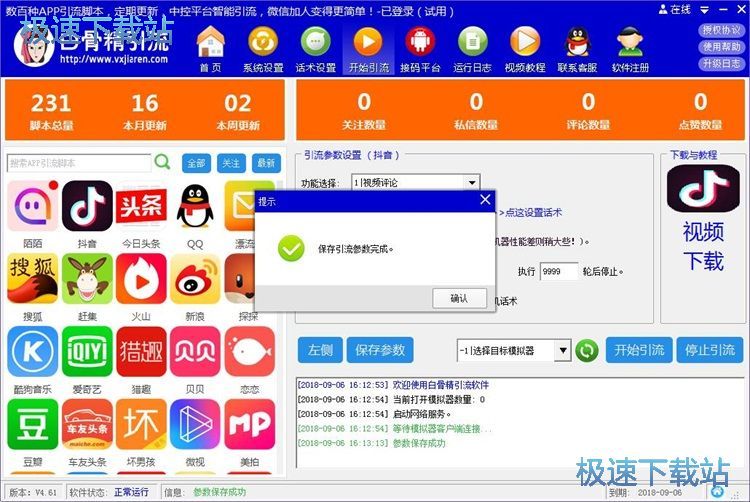Screen dimensions: 750x502
Task: Click the 正常运行 status text
Action: click(x=131, y=492)
